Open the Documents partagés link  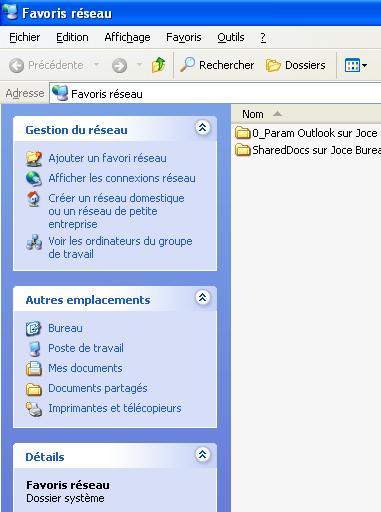(x=98, y=388)
